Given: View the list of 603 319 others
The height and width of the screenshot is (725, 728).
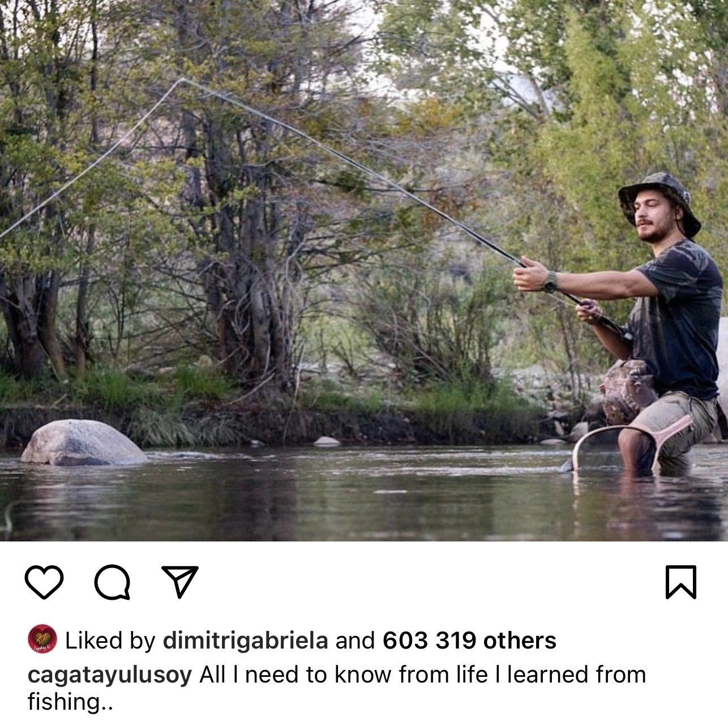Looking at the screenshot, I should [x=469, y=641].
